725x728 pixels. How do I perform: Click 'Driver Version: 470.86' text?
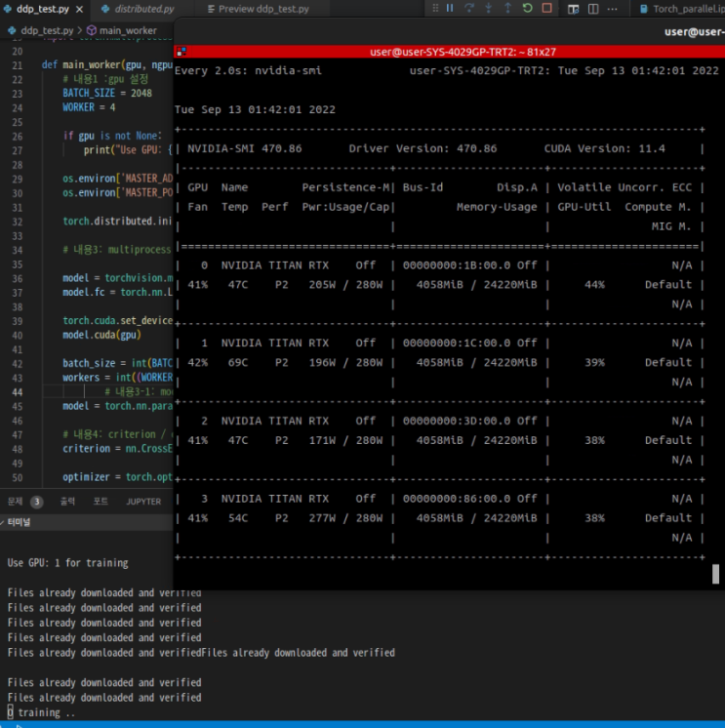point(423,148)
